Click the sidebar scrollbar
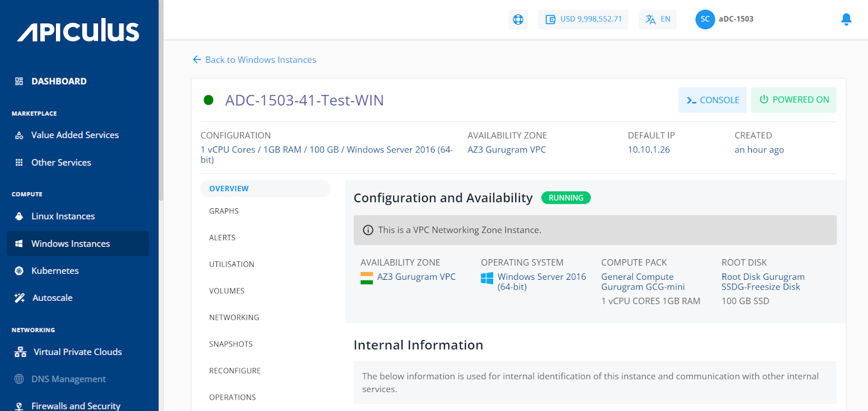Screen dimensions: 868x411 [161, 100]
